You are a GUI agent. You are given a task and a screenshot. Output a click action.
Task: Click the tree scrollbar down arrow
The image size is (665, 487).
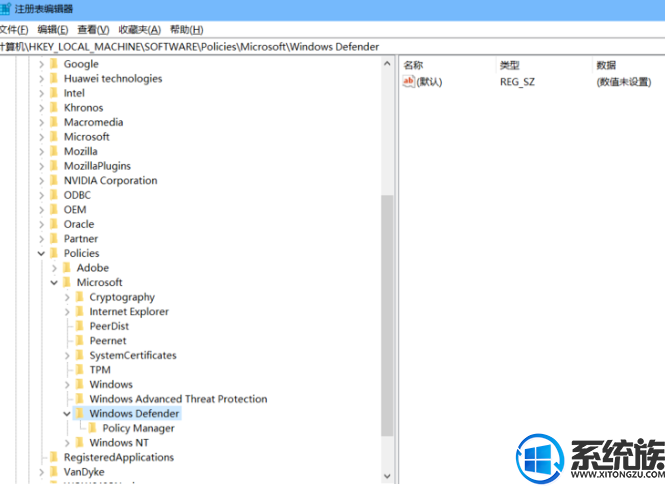(x=387, y=476)
